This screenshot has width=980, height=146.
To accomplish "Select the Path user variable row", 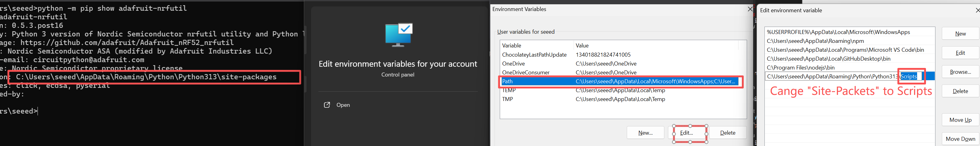I will [620, 81].
